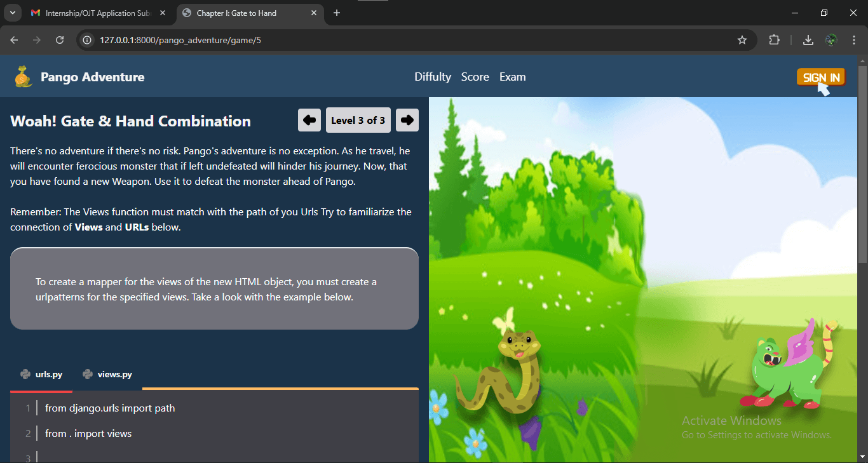The height and width of the screenshot is (463, 868).
Task: Open the Diffulty menu item
Action: pyautogui.click(x=433, y=77)
